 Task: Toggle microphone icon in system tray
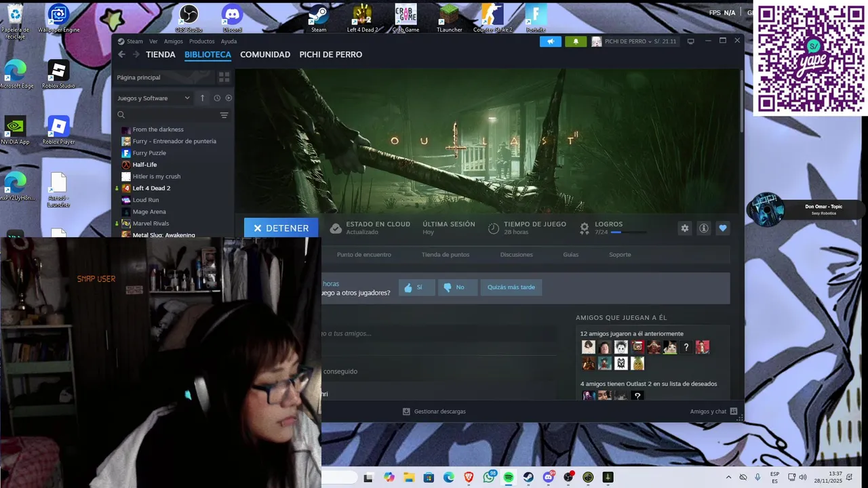click(x=757, y=477)
